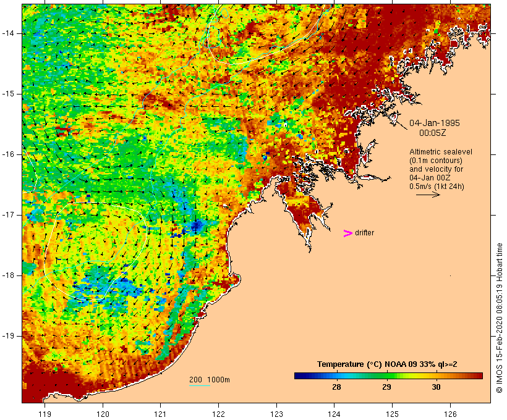The image size is (507, 420).
Task: Click the Temperature NOAA 09 title
Action: coord(387,364)
